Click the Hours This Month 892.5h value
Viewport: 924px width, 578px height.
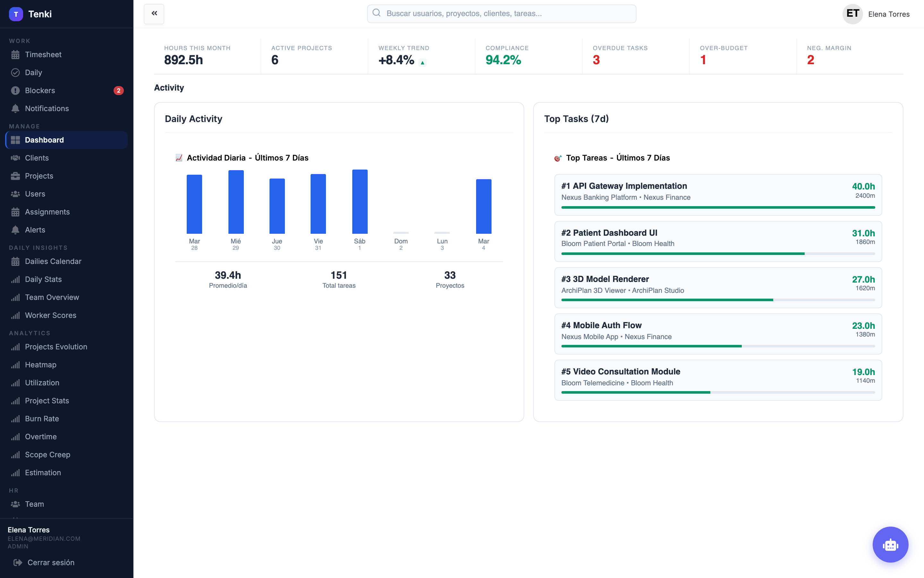point(183,60)
